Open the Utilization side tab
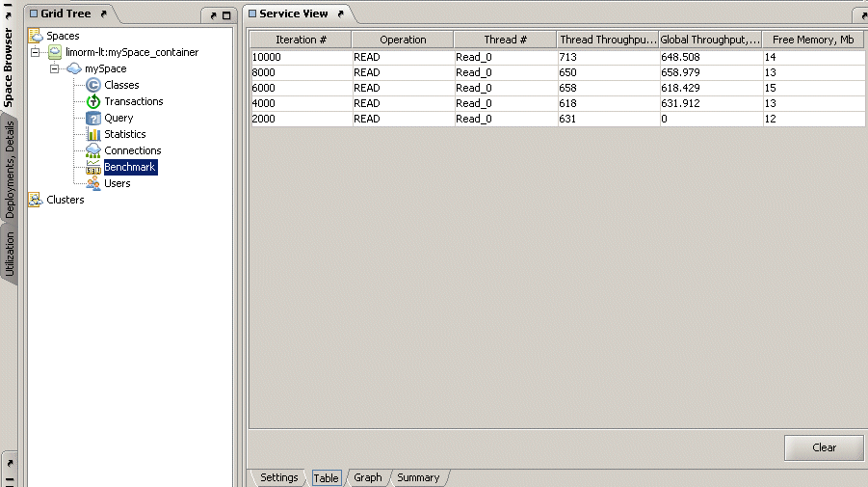This screenshot has height=487, width=868. click(x=10, y=254)
